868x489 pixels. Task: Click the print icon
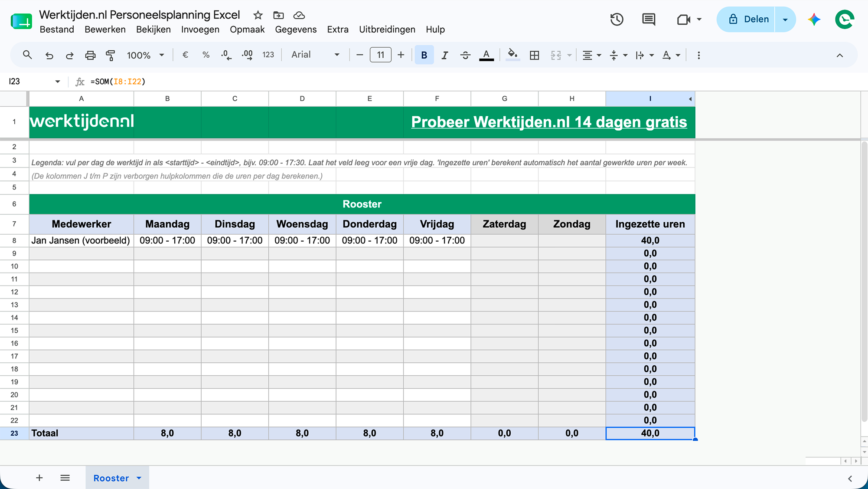[x=90, y=55]
